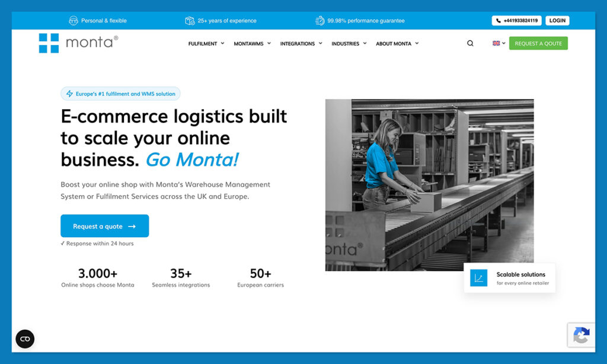Open the FULFILMENT menu item
This screenshot has height=364, width=607.
(203, 44)
